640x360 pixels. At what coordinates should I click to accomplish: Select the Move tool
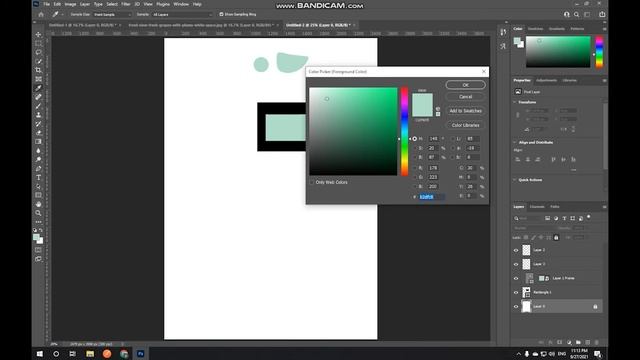38,35
